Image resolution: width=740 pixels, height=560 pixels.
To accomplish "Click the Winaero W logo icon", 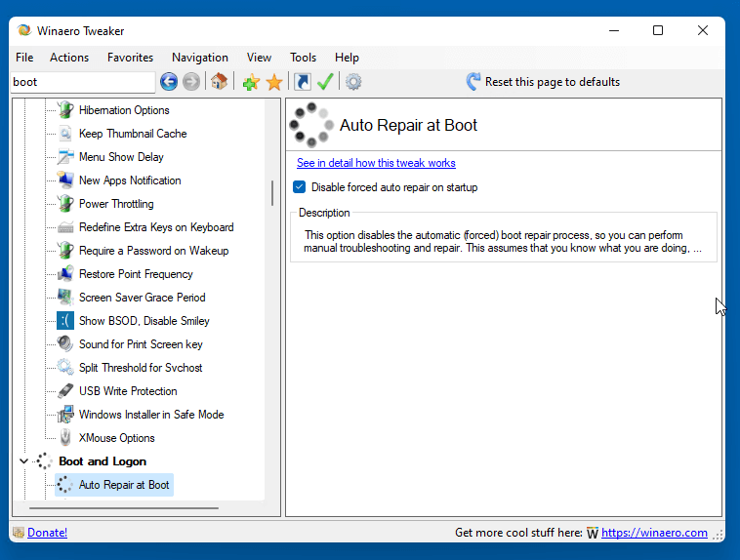I will [593, 533].
